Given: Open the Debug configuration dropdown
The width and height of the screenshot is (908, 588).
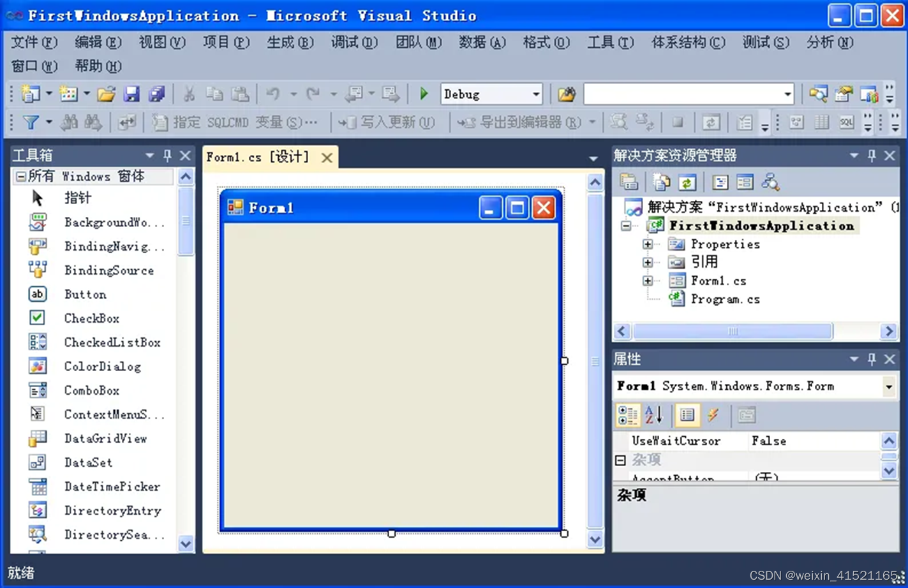Looking at the screenshot, I should pos(536,94).
